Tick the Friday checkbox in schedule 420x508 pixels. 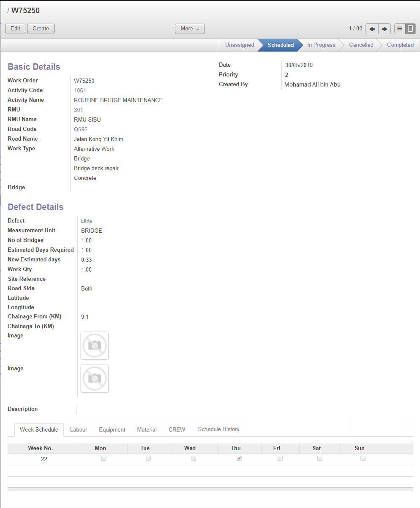pos(280,458)
